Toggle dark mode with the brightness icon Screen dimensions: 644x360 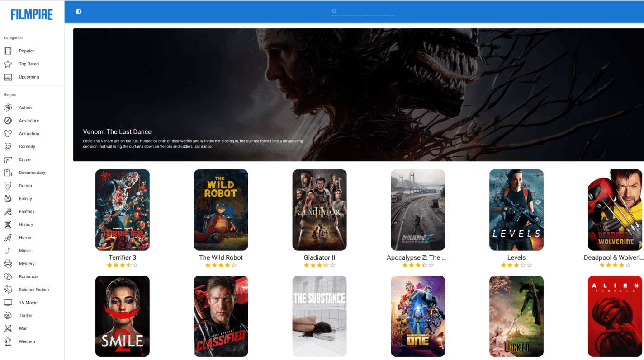pyautogui.click(x=79, y=12)
